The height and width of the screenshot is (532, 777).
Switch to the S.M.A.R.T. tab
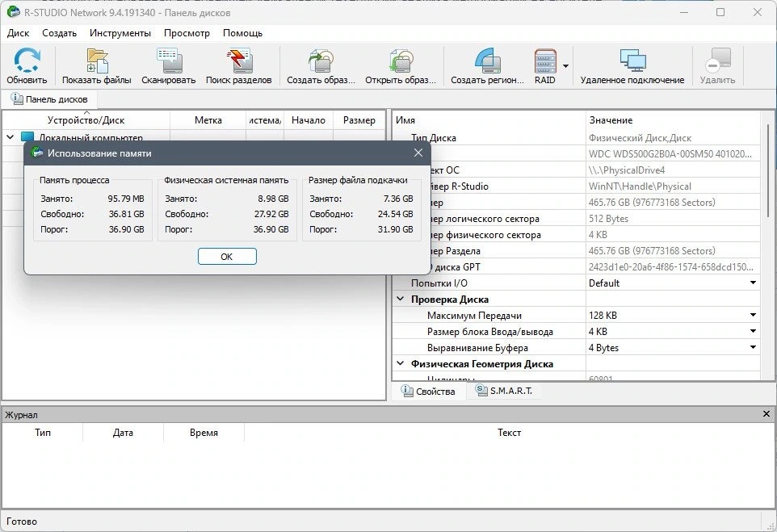pyautogui.click(x=504, y=391)
